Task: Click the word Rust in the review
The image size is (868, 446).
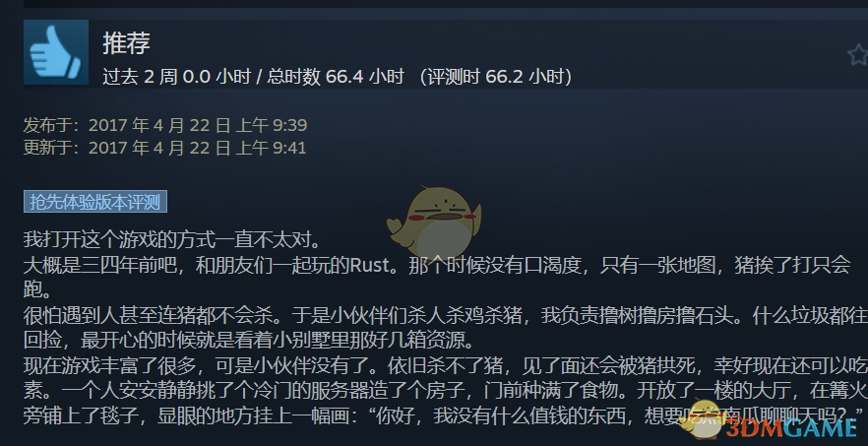Action: 369,265
